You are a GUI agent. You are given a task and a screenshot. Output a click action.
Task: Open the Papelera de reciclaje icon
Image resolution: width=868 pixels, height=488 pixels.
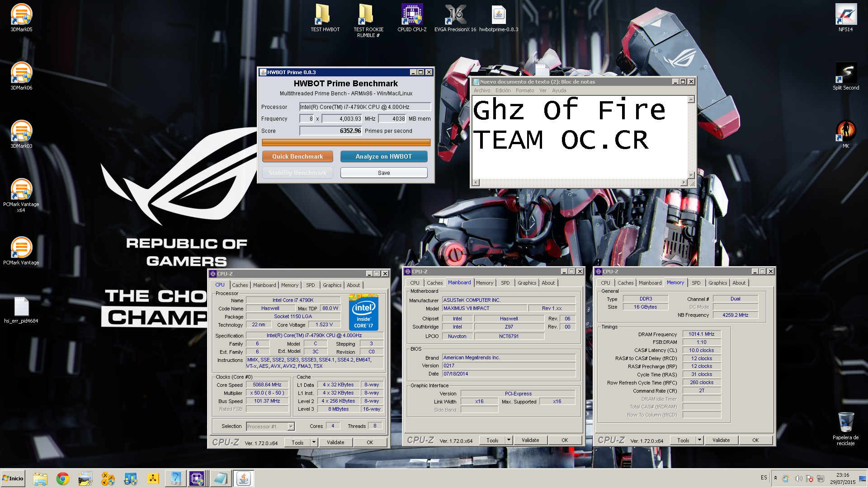845,428
